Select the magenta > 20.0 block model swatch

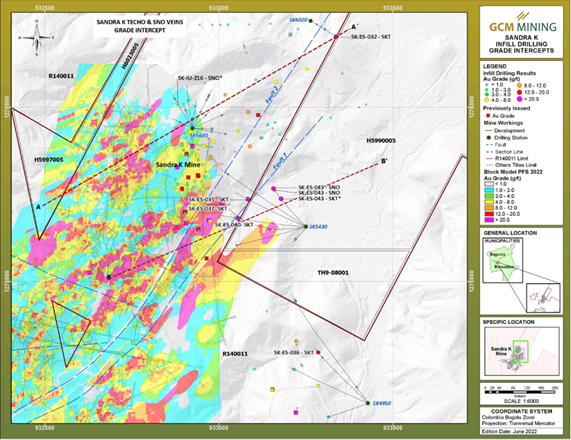coord(489,220)
